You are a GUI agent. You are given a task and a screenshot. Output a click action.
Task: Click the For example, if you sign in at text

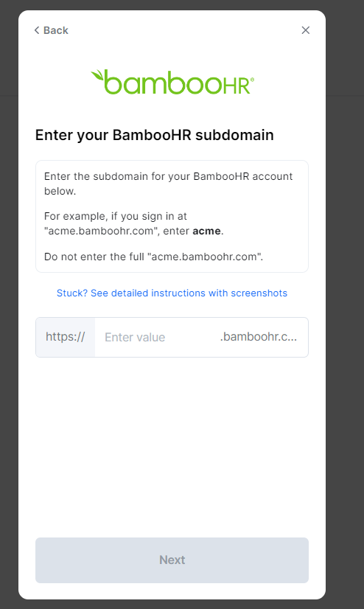(x=115, y=216)
